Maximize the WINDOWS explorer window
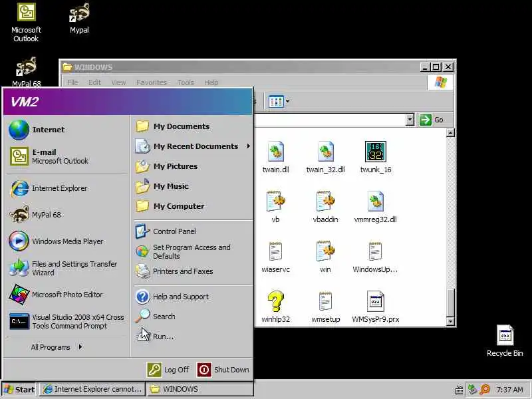Image resolution: width=532 pixels, height=399 pixels. [436, 67]
